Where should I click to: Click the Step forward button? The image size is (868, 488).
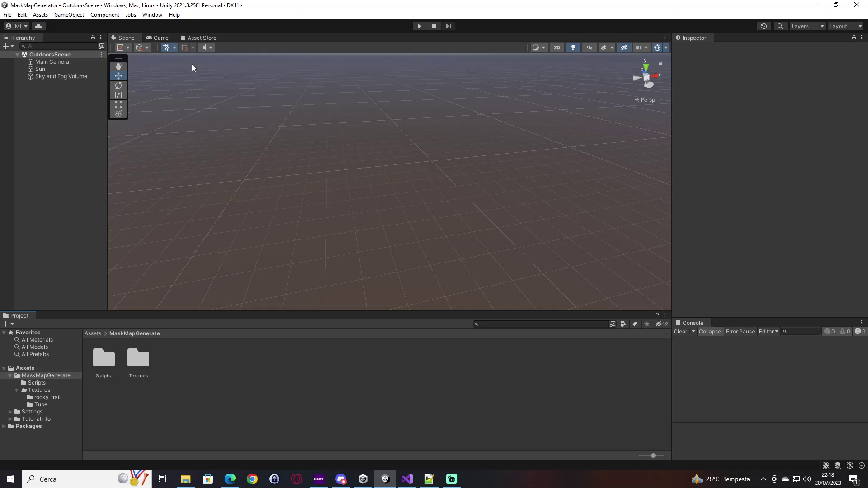[x=448, y=26]
